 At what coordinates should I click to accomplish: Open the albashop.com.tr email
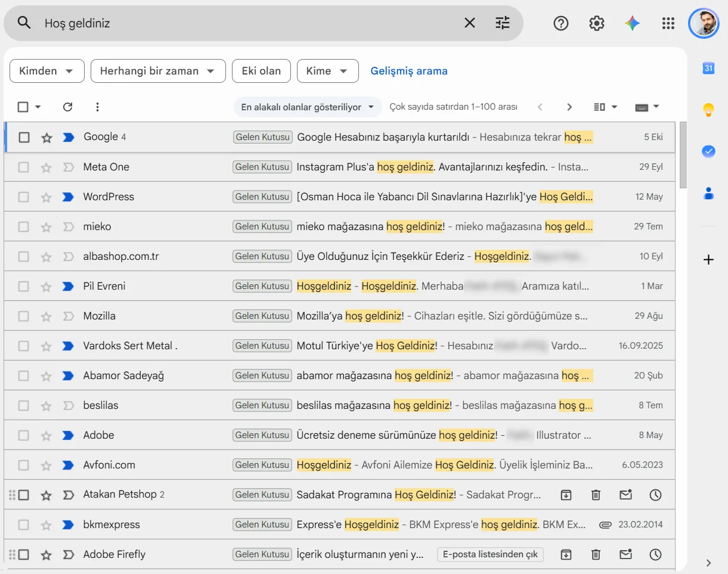339,256
